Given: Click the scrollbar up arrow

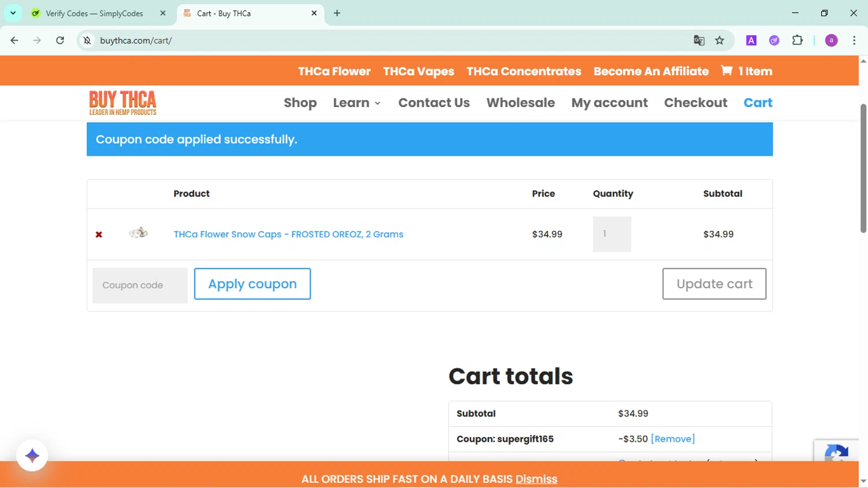Looking at the screenshot, I should (863, 61).
